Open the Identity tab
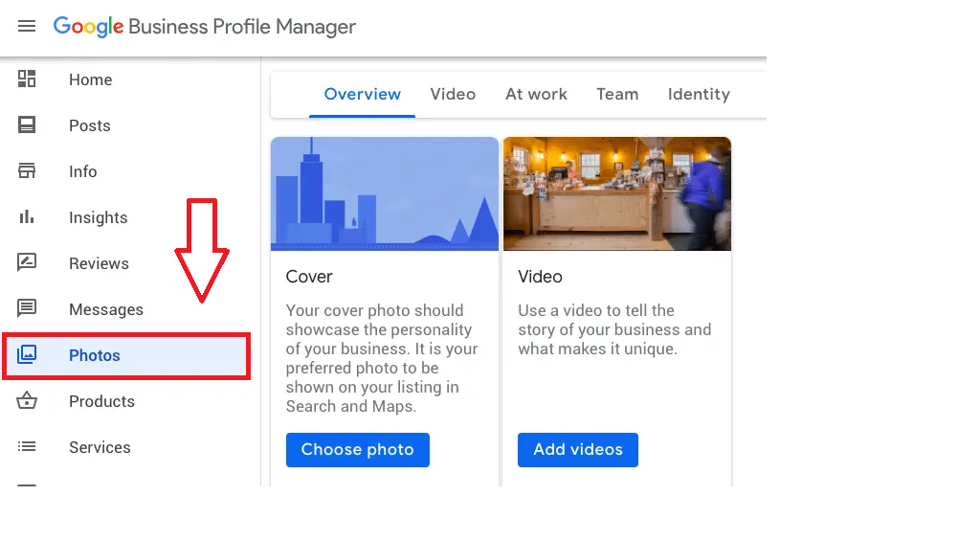Image resolution: width=980 pixels, height=541 pixels. [699, 94]
